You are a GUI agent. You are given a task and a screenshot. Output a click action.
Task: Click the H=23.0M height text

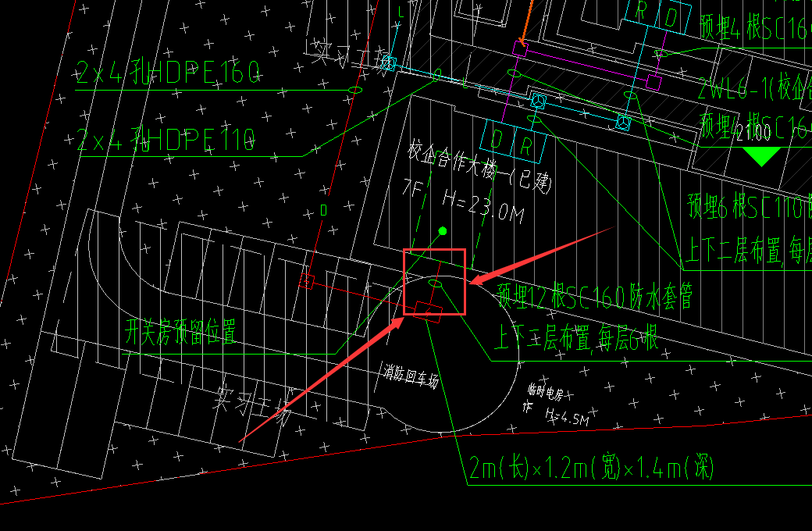[x=484, y=205]
